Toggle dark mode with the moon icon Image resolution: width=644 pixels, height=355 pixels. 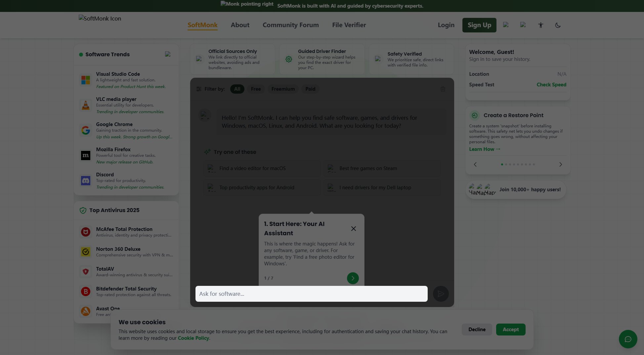pos(558,25)
